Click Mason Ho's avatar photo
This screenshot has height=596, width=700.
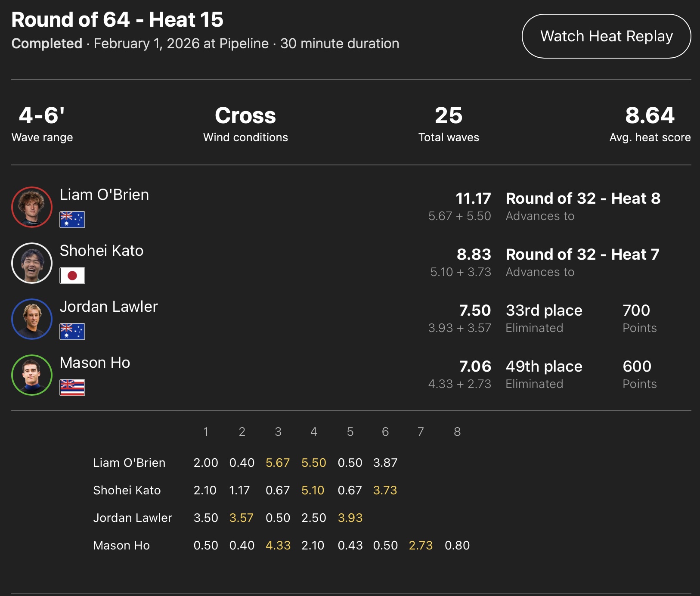[32, 375]
